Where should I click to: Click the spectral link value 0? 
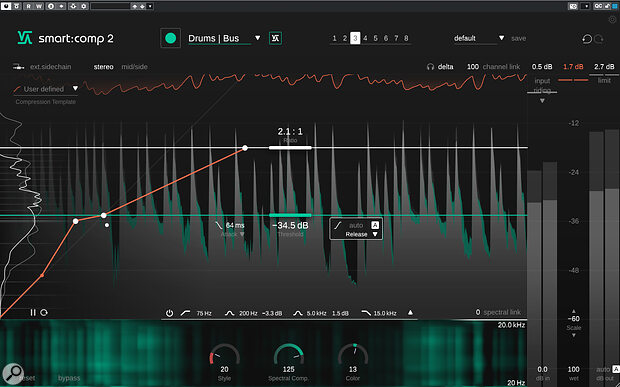click(x=478, y=312)
